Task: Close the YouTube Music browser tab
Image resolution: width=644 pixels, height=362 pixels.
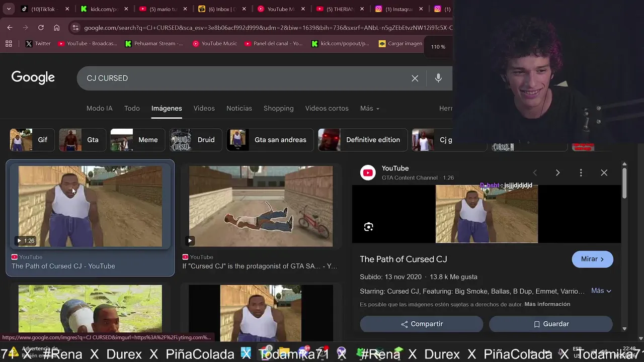Action: click(303, 9)
